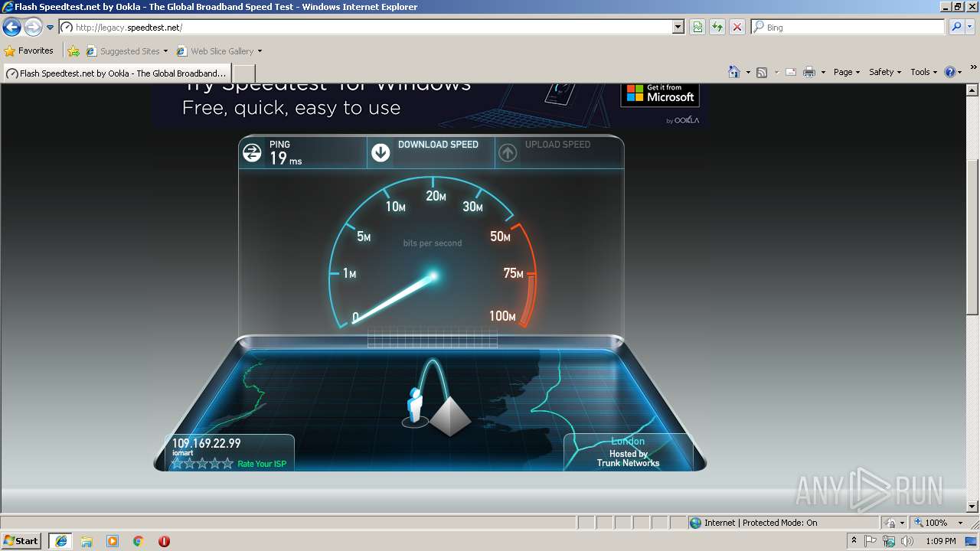Open the Windows Start menu
980x551 pixels.
pos(21,541)
